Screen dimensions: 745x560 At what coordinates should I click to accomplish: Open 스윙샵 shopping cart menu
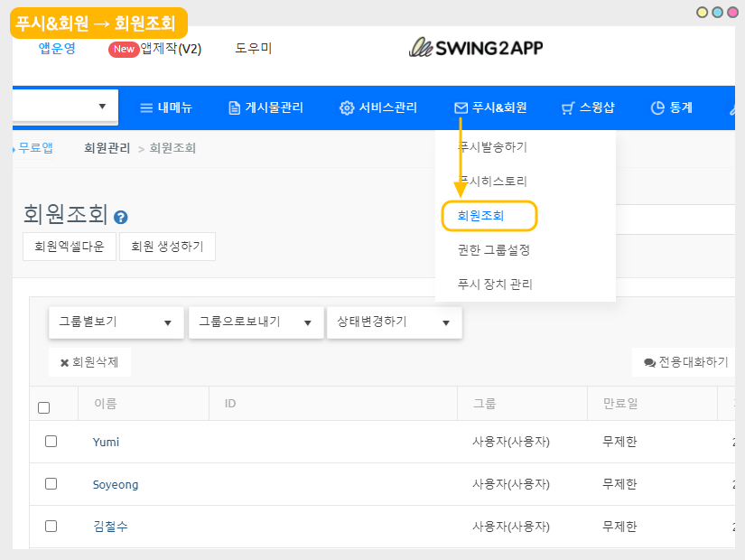click(588, 107)
